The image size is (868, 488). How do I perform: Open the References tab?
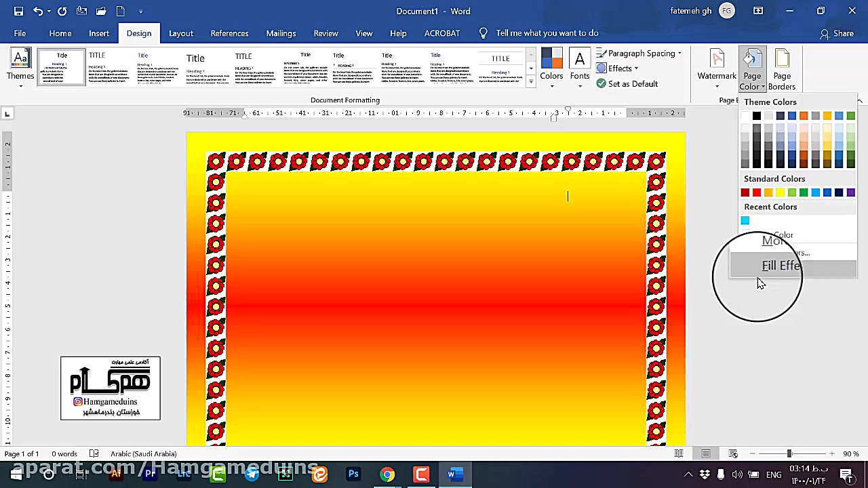[x=229, y=33]
